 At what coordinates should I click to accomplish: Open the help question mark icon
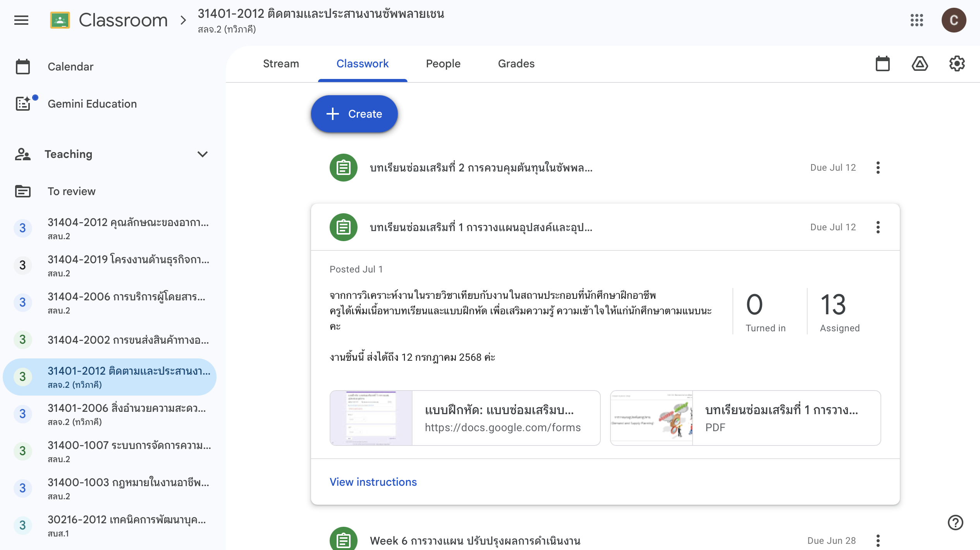955,522
